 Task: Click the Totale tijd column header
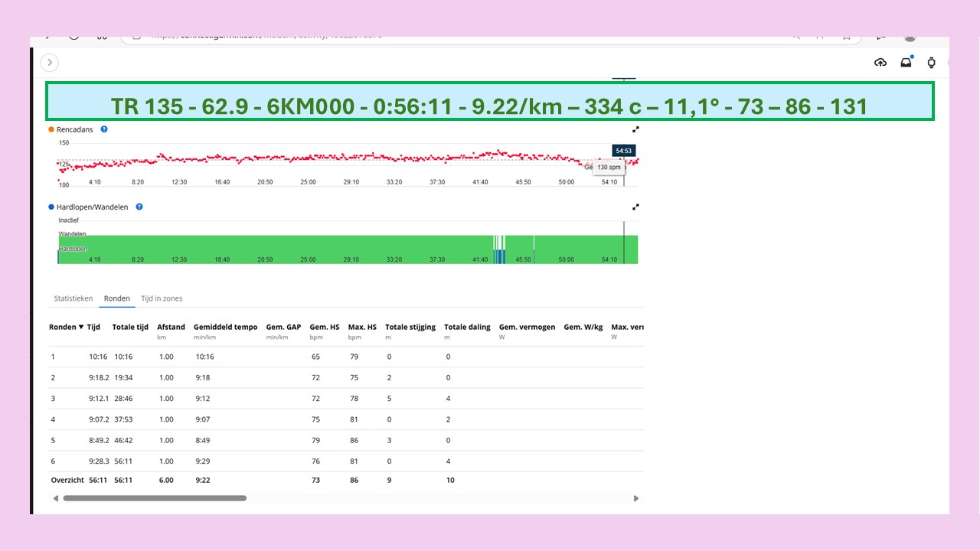pos(130,327)
